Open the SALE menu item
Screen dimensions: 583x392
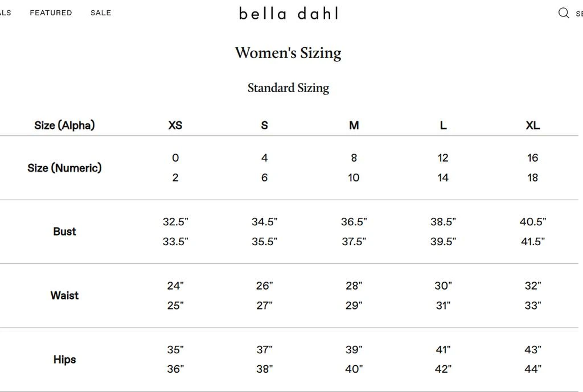coord(101,13)
